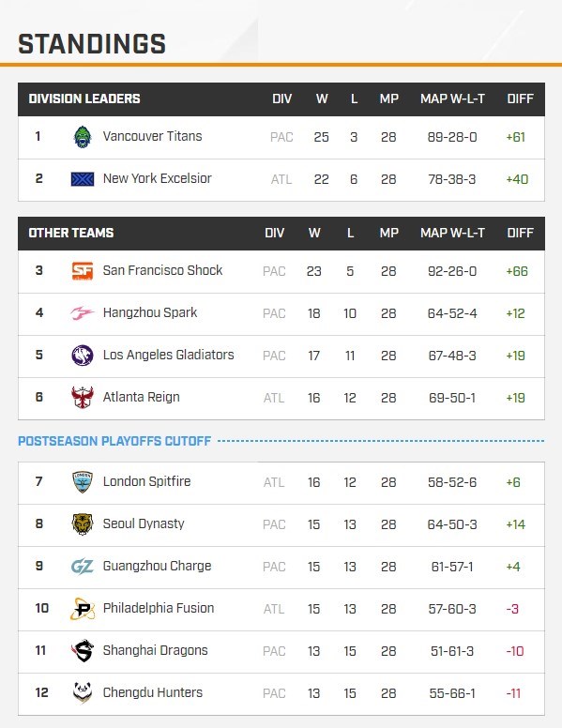Image resolution: width=562 pixels, height=728 pixels.
Task: Select the Philadelphia Fusion team name
Action: [159, 608]
